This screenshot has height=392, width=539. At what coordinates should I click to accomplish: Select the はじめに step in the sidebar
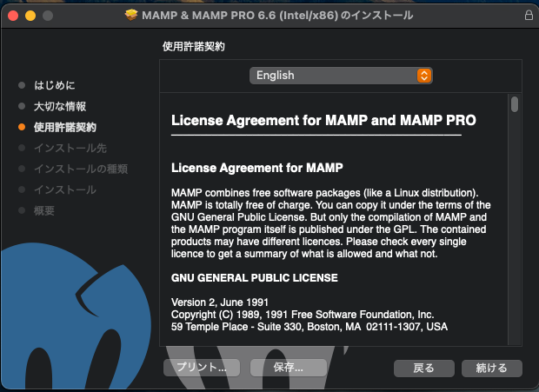pos(55,85)
